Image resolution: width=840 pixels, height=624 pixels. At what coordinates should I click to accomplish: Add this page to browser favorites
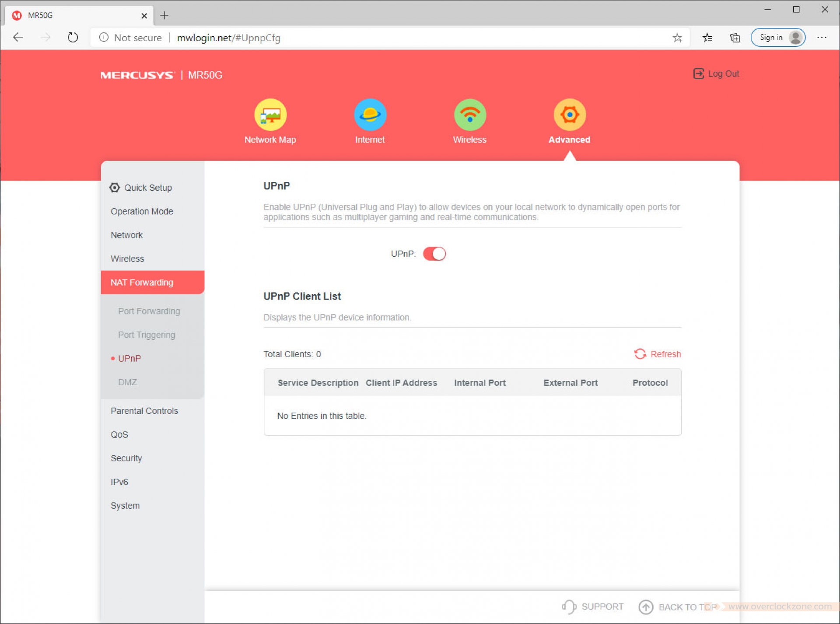tap(677, 38)
